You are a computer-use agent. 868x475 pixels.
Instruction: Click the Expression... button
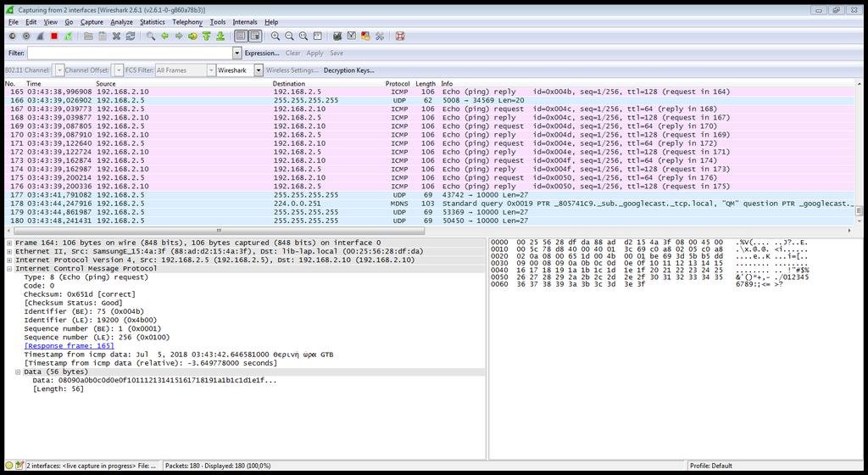[262, 53]
